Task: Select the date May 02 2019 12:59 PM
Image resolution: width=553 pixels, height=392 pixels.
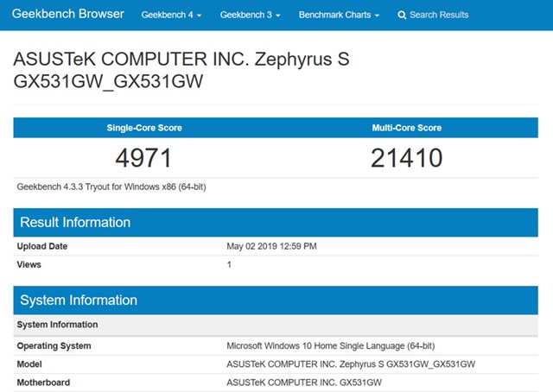Action: tap(271, 246)
